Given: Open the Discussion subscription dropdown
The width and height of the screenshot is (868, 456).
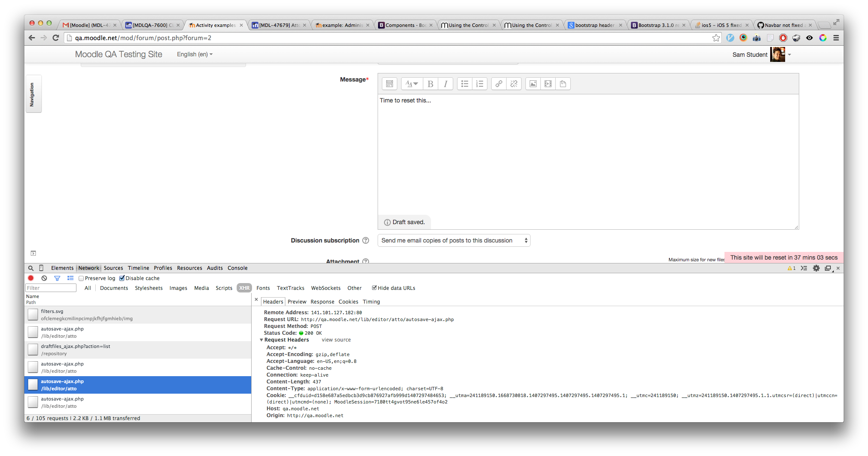Looking at the screenshot, I should tap(454, 240).
